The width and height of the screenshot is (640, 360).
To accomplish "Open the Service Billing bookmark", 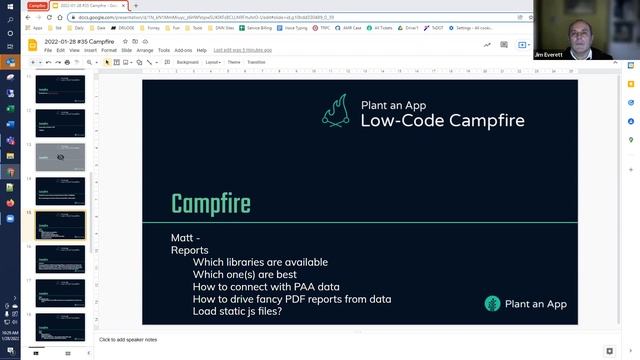I will [256, 28].
